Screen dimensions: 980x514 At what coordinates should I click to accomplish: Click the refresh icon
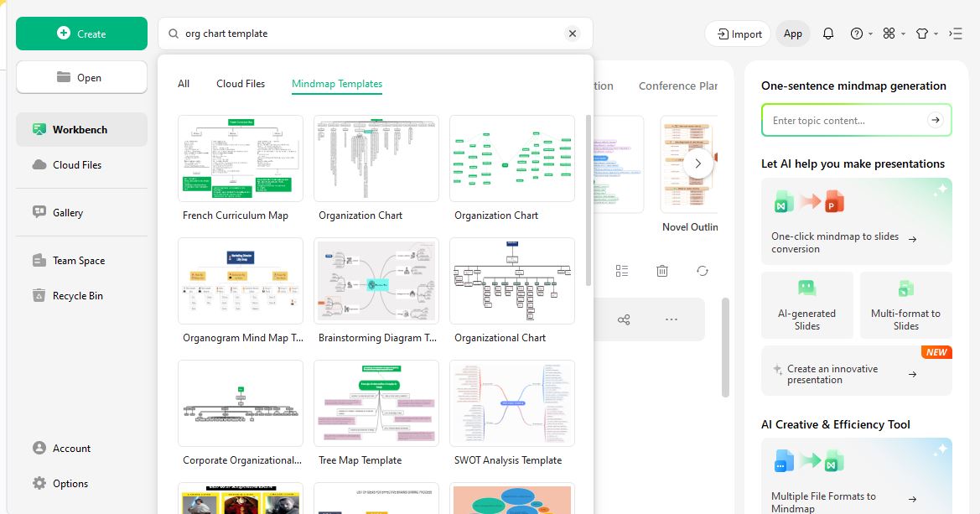click(x=703, y=271)
